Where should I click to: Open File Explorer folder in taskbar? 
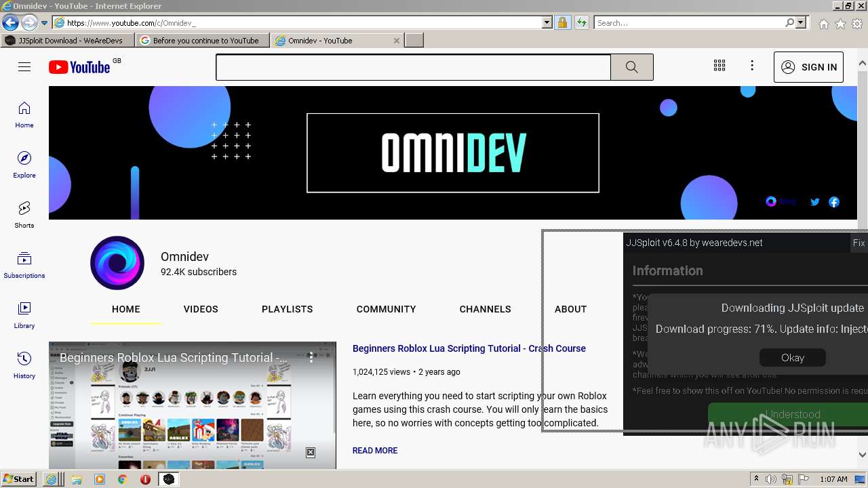point(77,479)
